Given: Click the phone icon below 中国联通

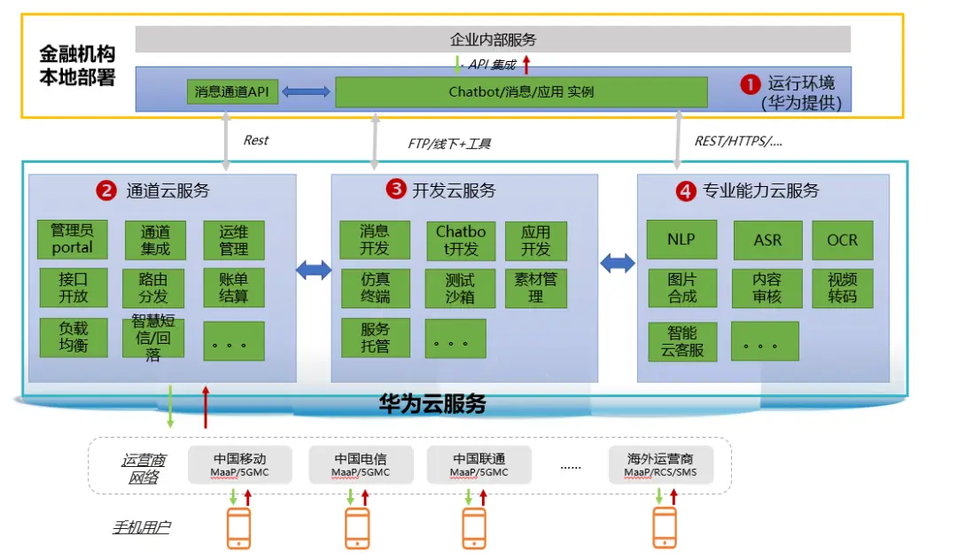Looking at the screenshot, I should click(x=474, y=528).
